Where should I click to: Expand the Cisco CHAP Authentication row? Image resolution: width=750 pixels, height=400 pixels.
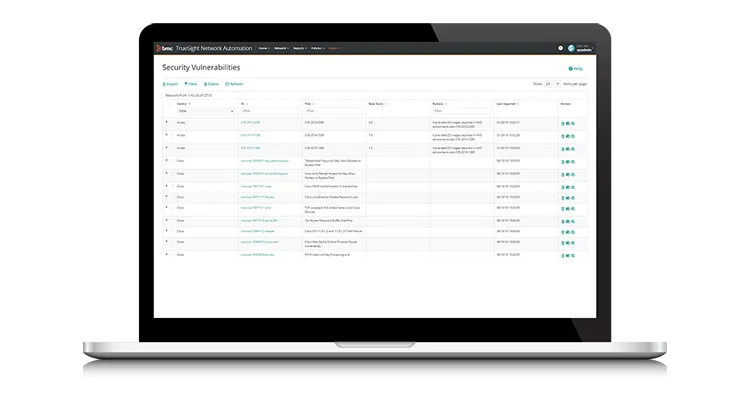(166, 186)
